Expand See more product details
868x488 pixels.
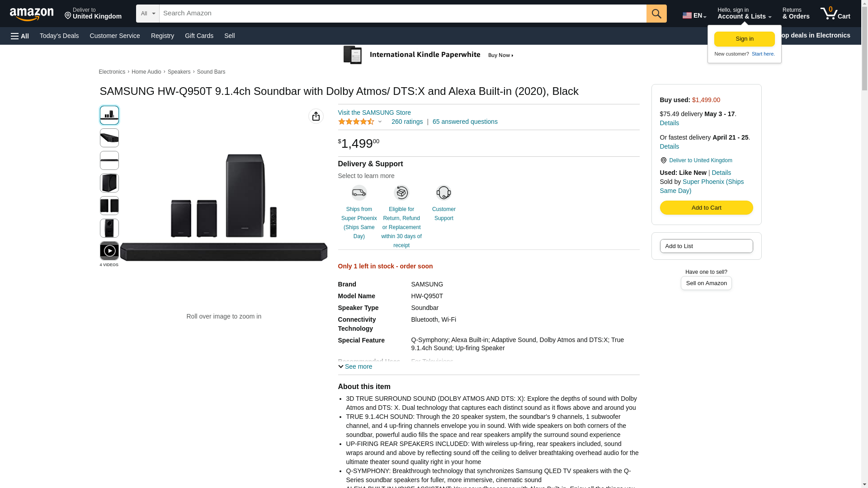[x=355, y=366]
